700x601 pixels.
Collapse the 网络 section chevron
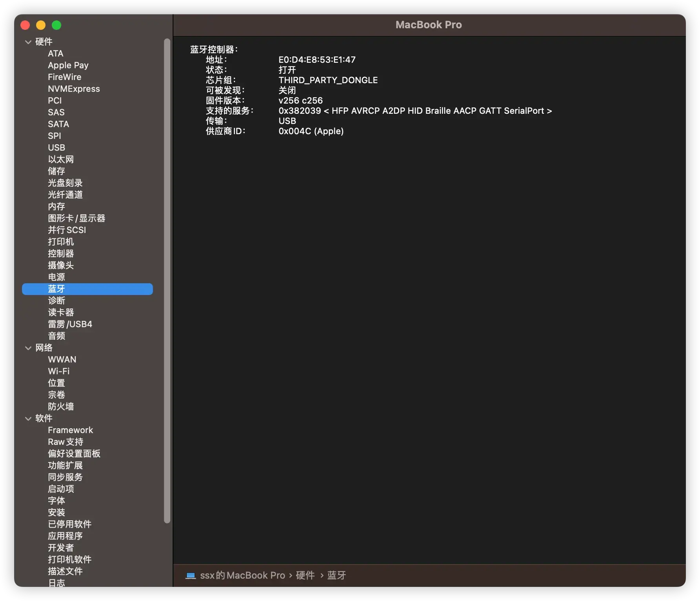[28, 348]
